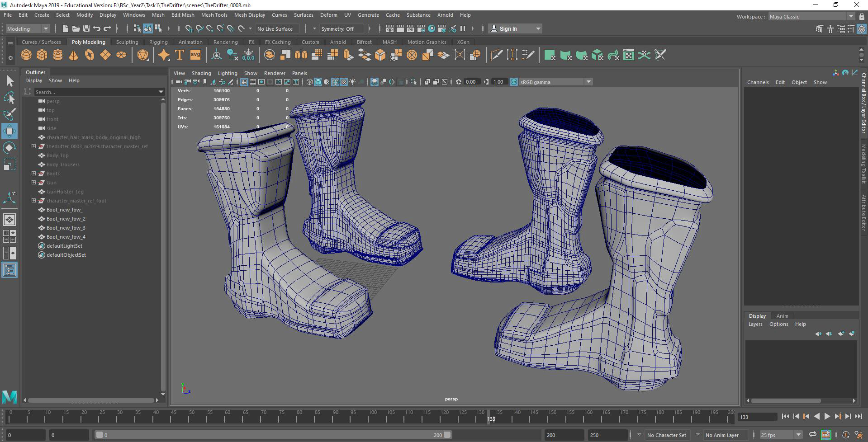Image resolution: width=868 pixels, height=442 pixels.
Task: Click the play forward button
Action: pyautogui.click(x=827, y=416)
